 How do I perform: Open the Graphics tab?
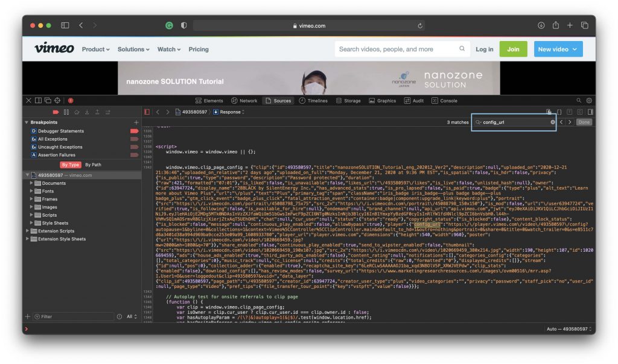tap(382, 101)
